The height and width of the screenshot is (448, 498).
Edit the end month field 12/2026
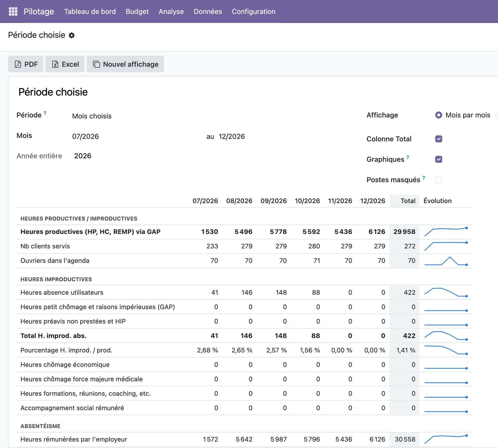(x=232, y=136)
